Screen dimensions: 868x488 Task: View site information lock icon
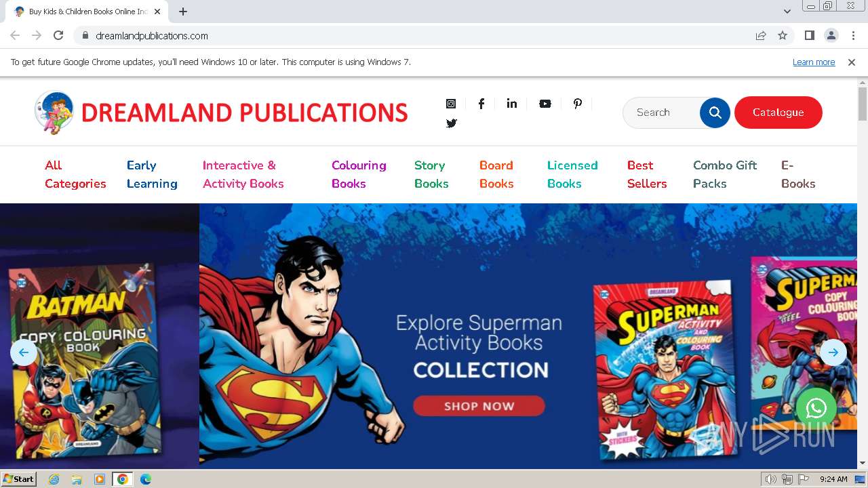[x=85, y=35]
